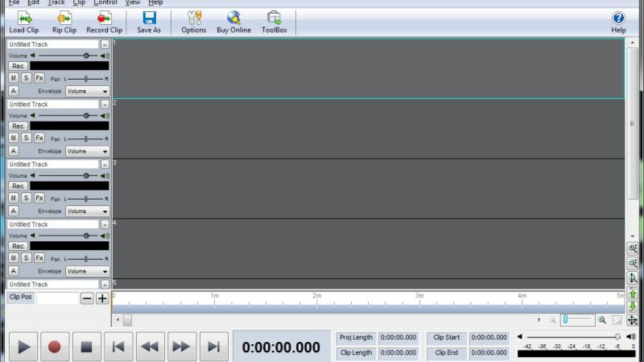Arm the third track's Rec button

coord(18,186)
